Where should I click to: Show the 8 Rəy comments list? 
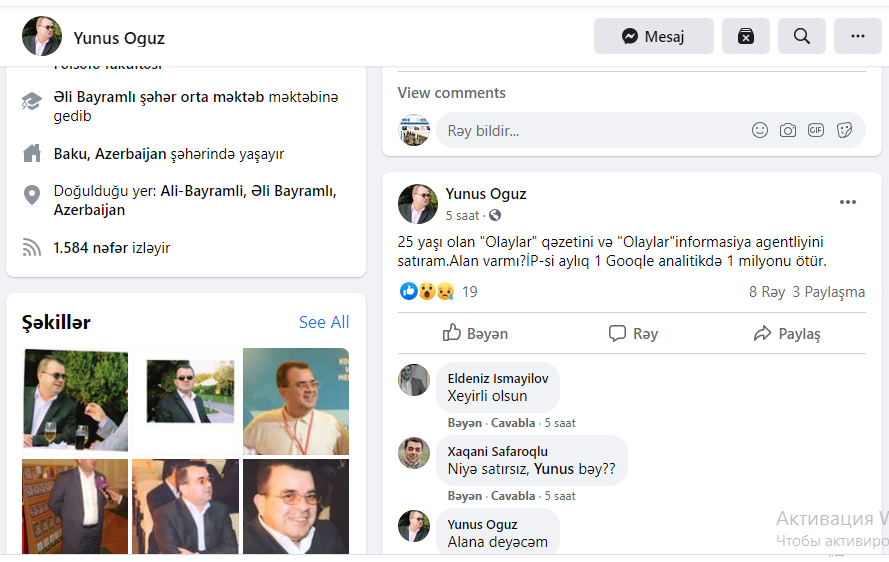tap(766, 292)
